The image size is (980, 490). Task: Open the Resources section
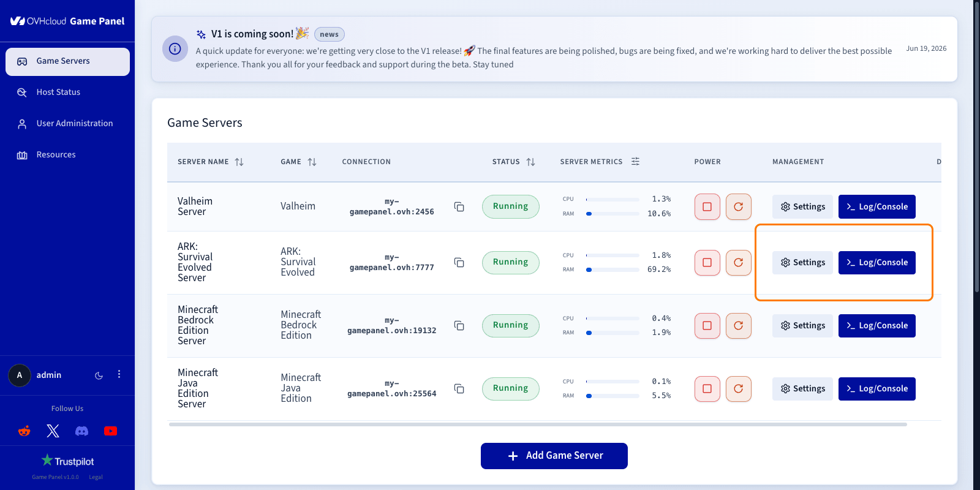coord(67,155)
